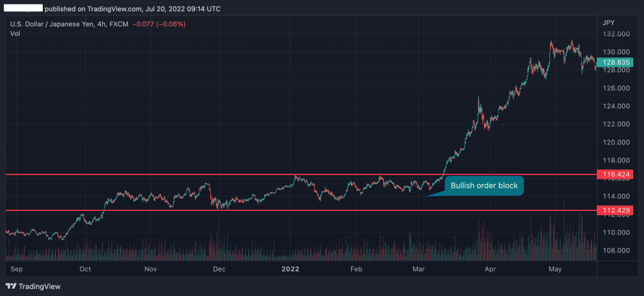
Task: Click the 126.000 price axis value
Action: pos(616,88)
